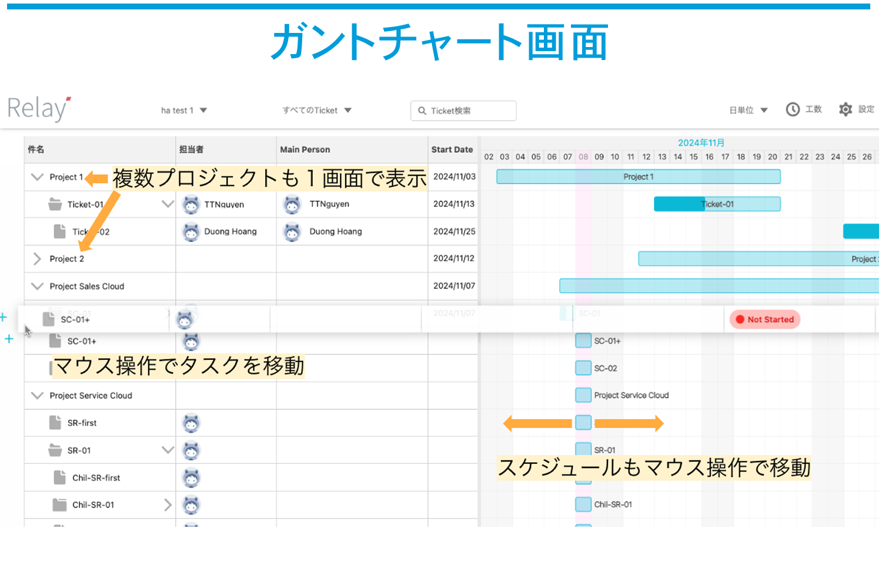
Task: Click Duong Hoang avatar in Main Person column
Action: click(x=292, y=232)
